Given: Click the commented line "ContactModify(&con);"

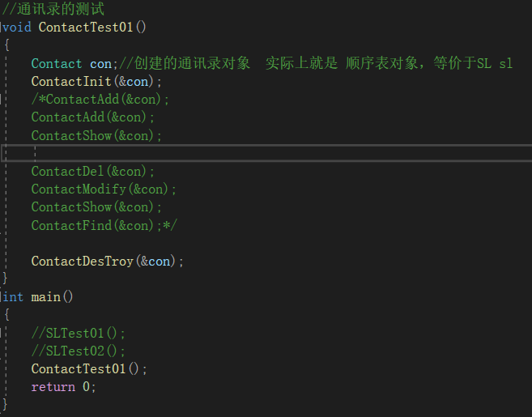Looking at the screenshot, I should pyautogui.click(x=104, y=189).
